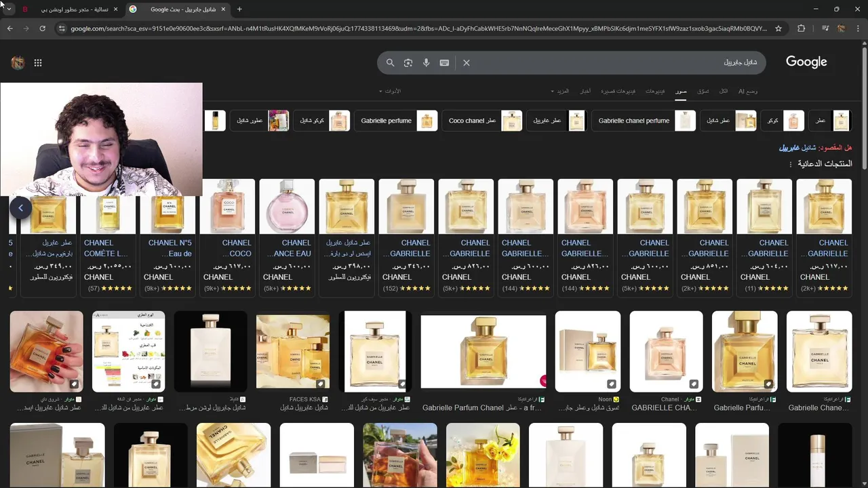The height and width of the screenshot is (488, 868).
Task: Open image result of perfume held in hand
Action: coord(46,351)
